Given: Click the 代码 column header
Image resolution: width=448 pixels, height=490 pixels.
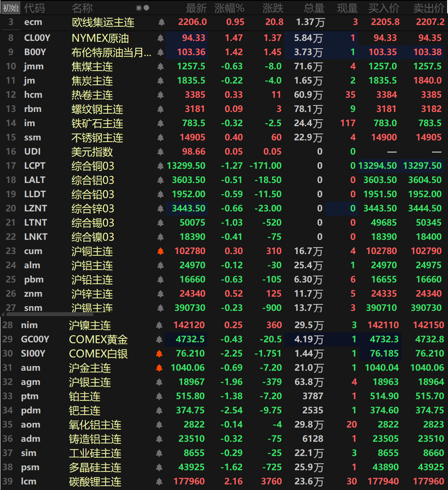Looking at the screenshot, I should tap(34, 8).
